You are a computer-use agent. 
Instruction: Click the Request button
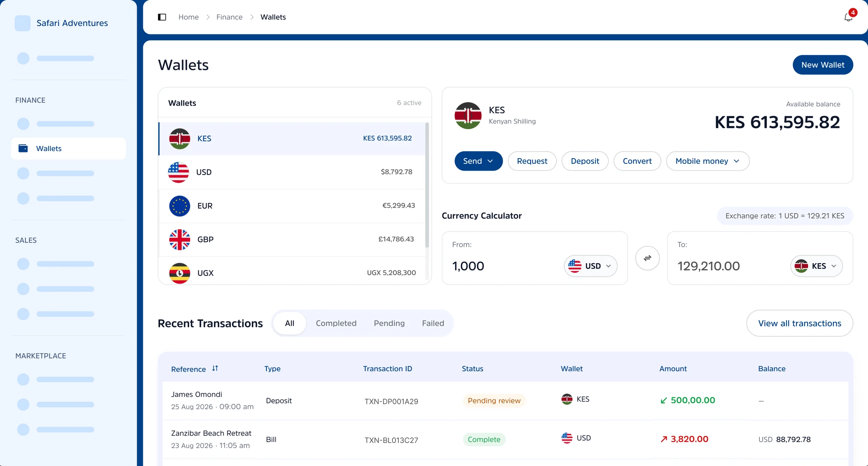click(532, 161)
